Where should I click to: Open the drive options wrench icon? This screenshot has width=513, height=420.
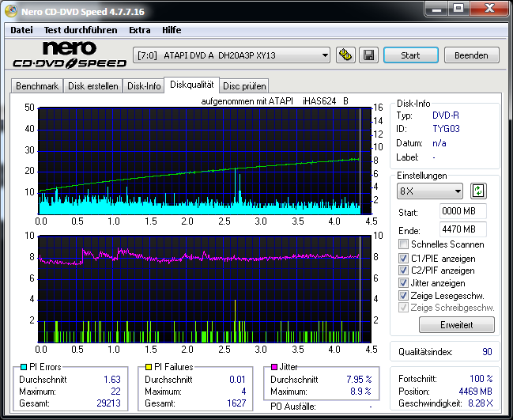click(x=345, y=55)
